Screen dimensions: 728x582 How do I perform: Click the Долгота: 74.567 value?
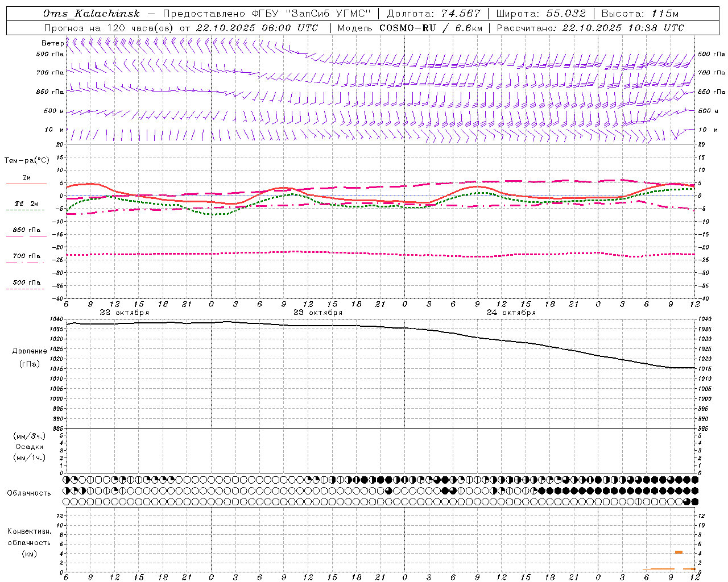point(433,14)
